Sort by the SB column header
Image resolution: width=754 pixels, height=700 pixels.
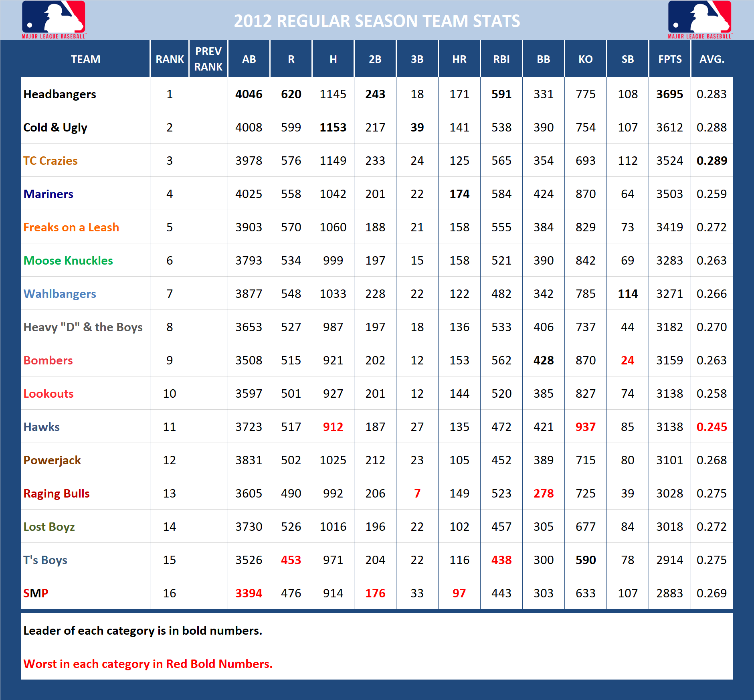coord(627,59)
